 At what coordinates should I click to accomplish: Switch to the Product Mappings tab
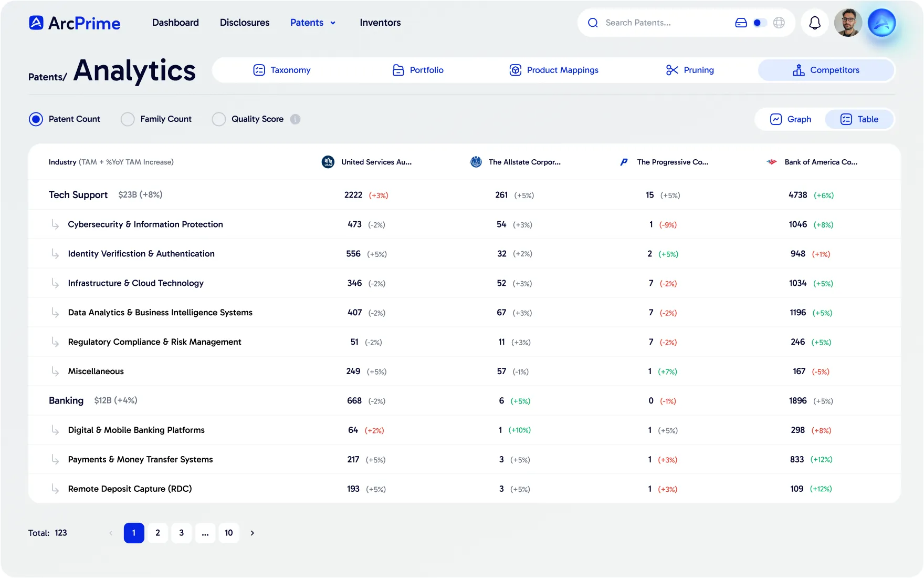point(554,70)
